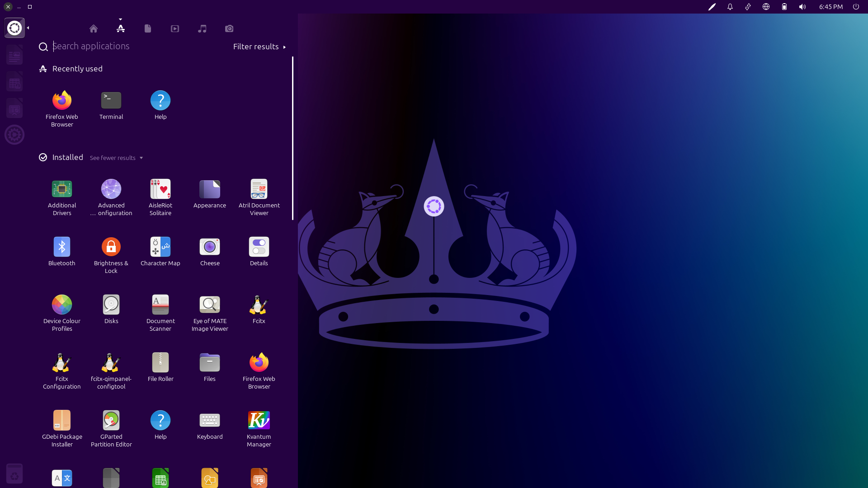This screenshot has width=868, height=488.
Task: Expand the Filter results options
Action: coord(259,47)
